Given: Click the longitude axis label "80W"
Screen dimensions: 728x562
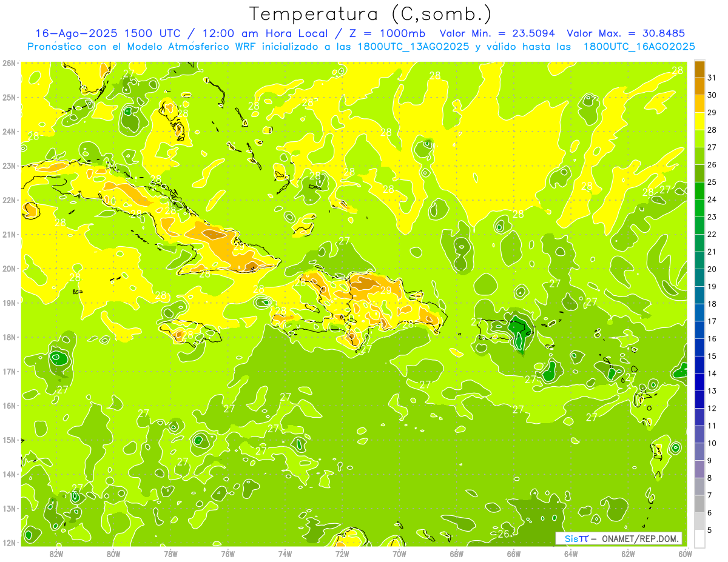Looking at the screenshot, I should (113, 554).
